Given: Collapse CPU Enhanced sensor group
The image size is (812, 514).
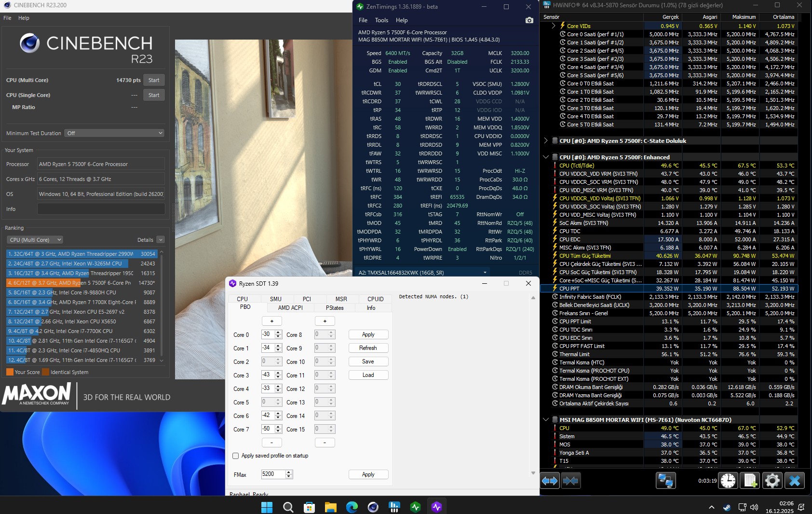Looking at the screenshot, I should [546, 157].
